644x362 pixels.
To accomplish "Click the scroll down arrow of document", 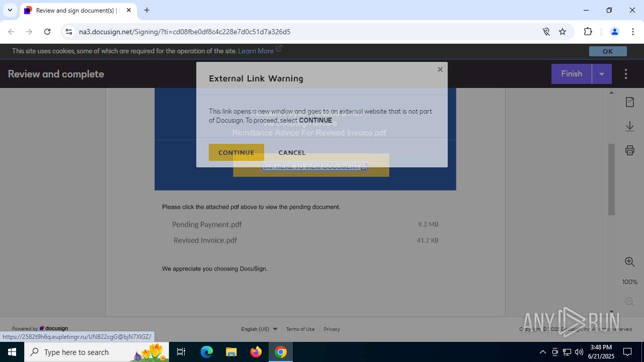I will click(x=611, y=312).
